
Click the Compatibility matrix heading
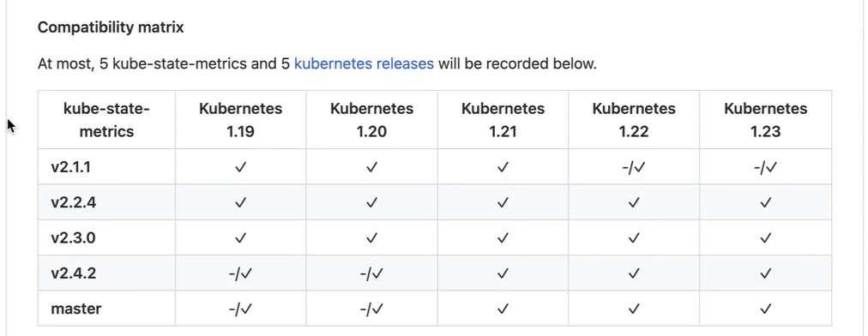click(x=111, y=27)
